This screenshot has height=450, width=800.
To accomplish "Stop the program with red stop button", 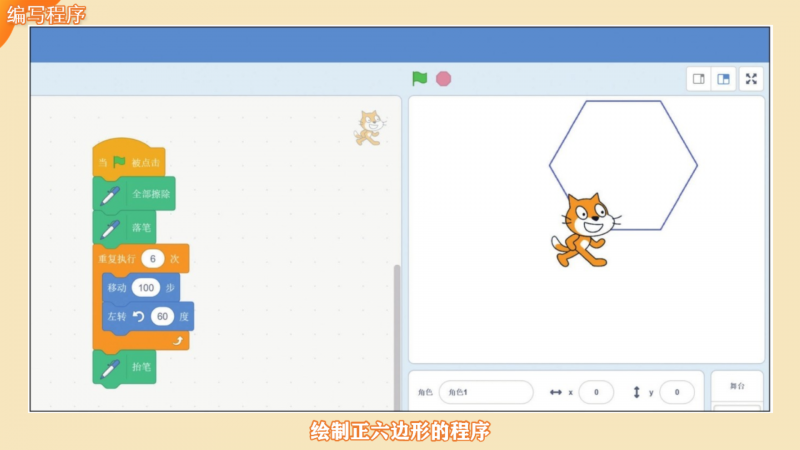I will point(443,79).
